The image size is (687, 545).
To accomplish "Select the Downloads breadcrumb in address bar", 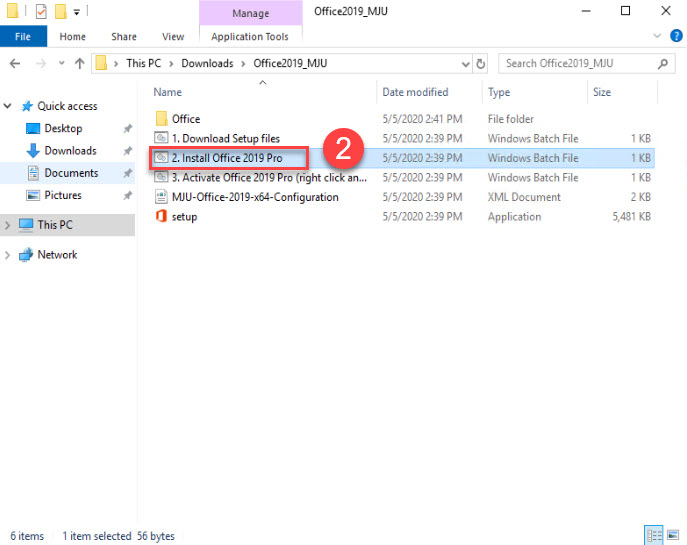I will tap(207, 63).
